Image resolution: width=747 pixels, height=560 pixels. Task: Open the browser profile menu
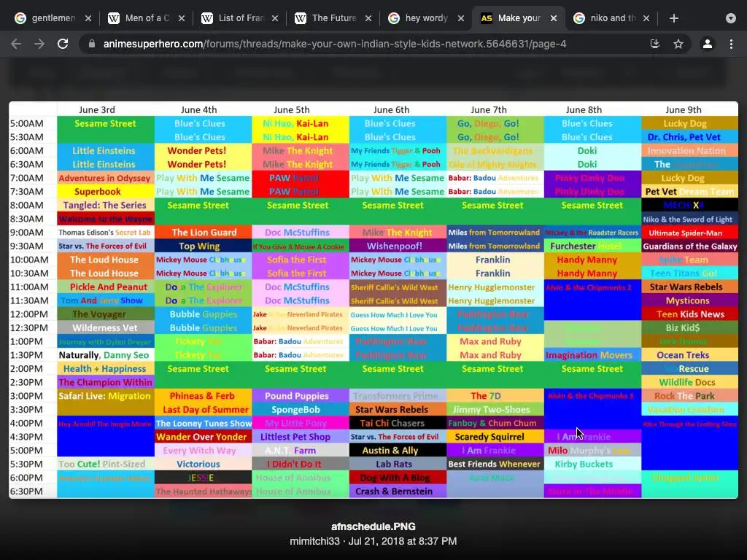click(x=708, y=44)
